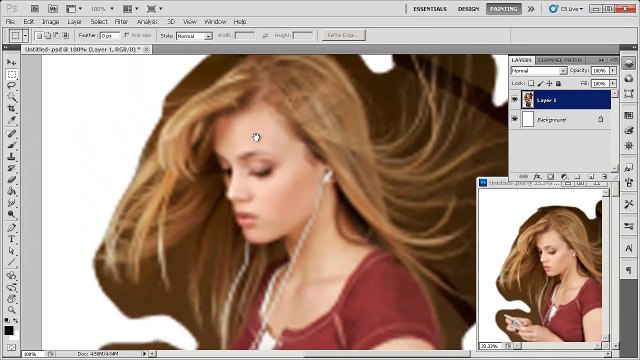This screenshot has height=360, width=640.
Task: Select the Move tool
Action: pyautogui.click(x=11, y=62)
